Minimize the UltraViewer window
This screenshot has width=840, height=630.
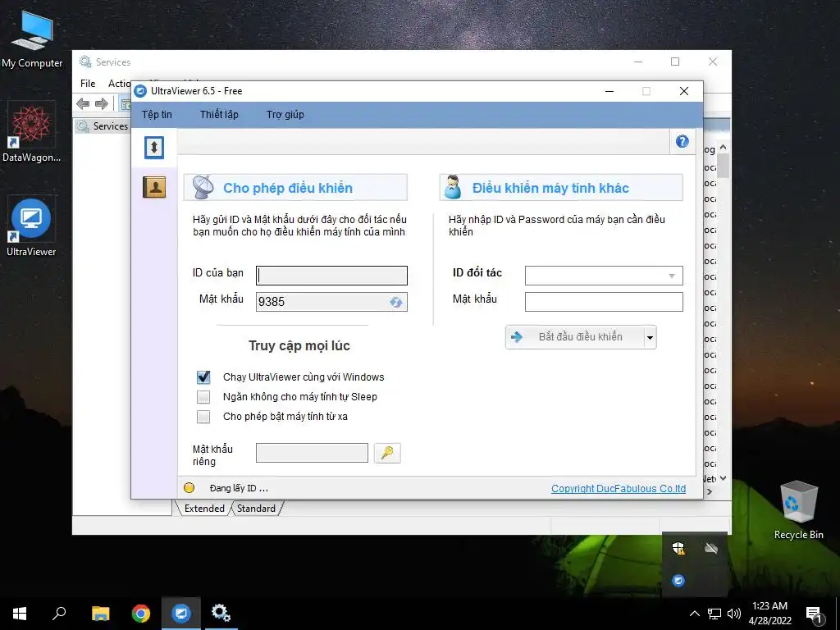[609, 91]
